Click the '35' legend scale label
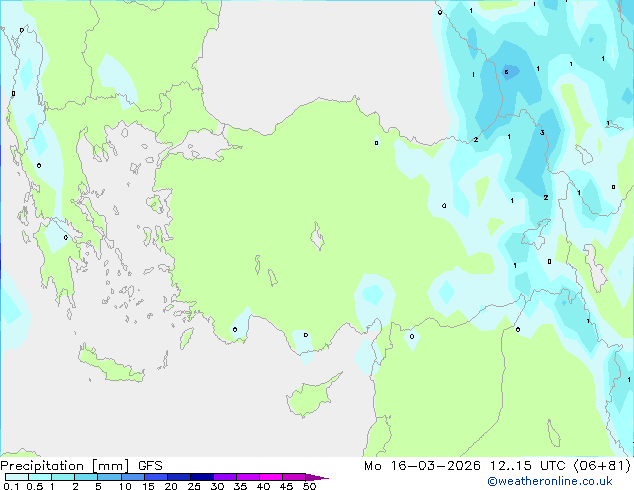 click(x=240, y=486)
